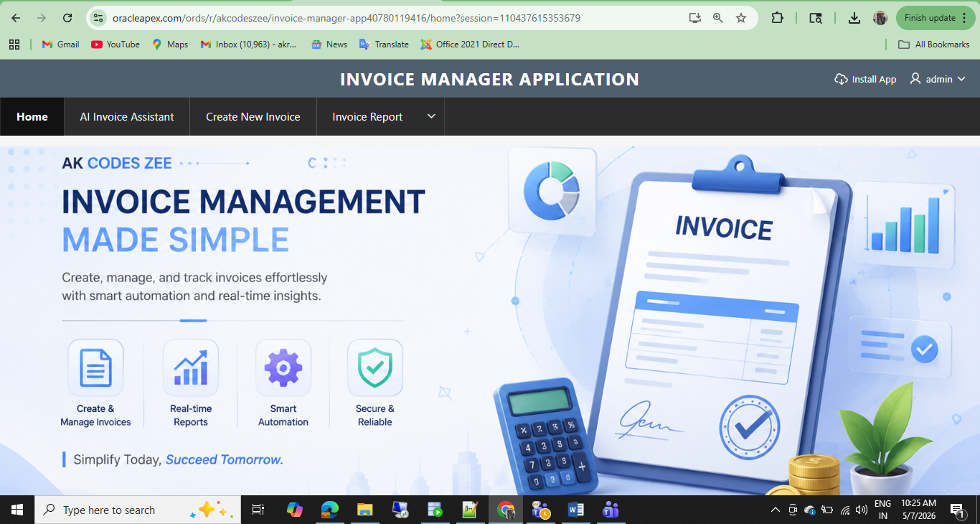The image size is (980, 524).
Task: Click the Finish update button
Action: (x=936, y=18)
